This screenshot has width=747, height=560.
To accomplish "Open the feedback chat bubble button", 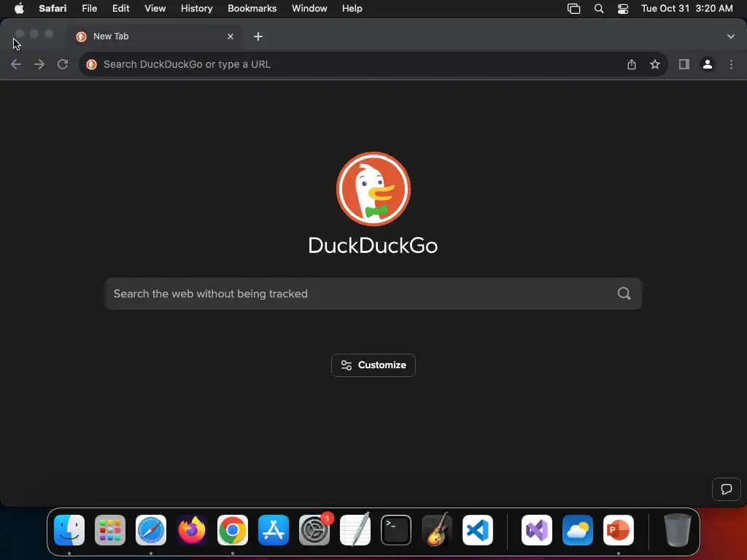I will 727,489.
